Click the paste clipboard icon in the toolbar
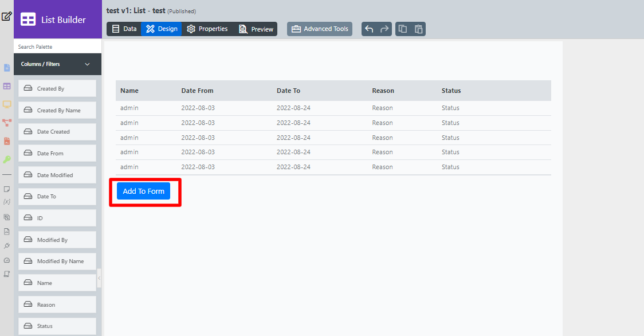The image size is (644, 336). click(x=418, y=29)
